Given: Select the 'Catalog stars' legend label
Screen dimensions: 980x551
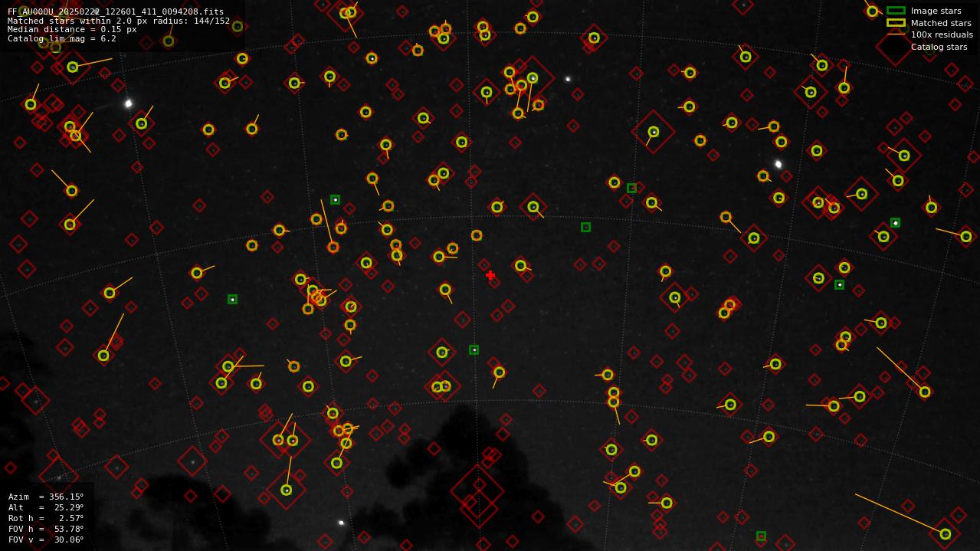Looking at the screenshot, I should (x=939, y=47).
